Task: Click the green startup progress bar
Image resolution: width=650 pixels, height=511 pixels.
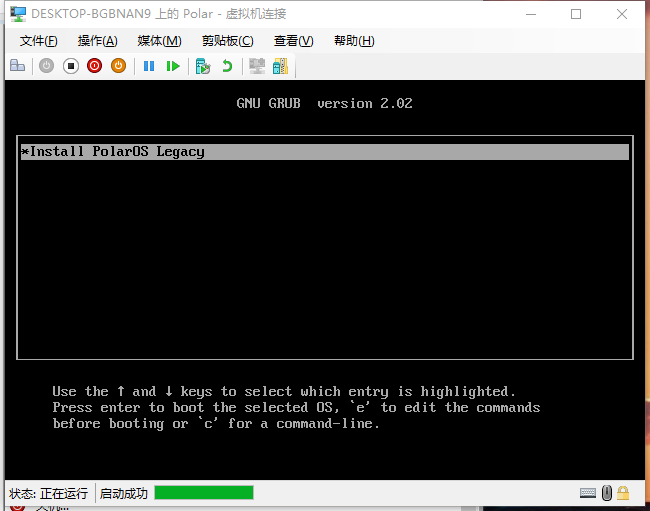Action: click(204, 493)
